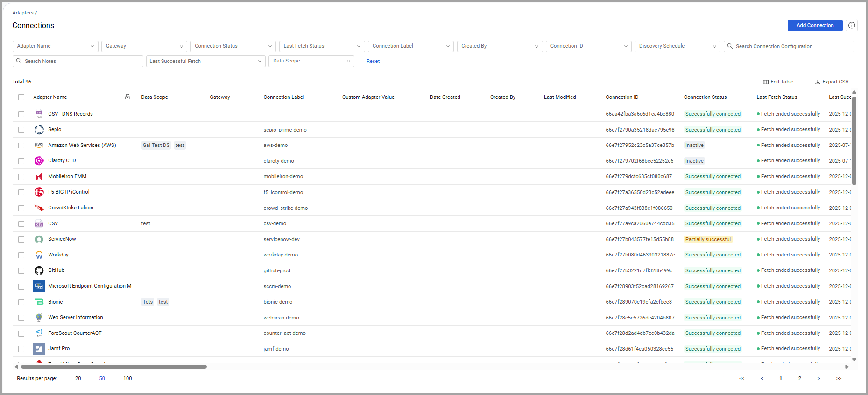This screenshot has height=395, width=868.
Task: Click the Export CSV download icon
Action: click(x=818, y=82)
